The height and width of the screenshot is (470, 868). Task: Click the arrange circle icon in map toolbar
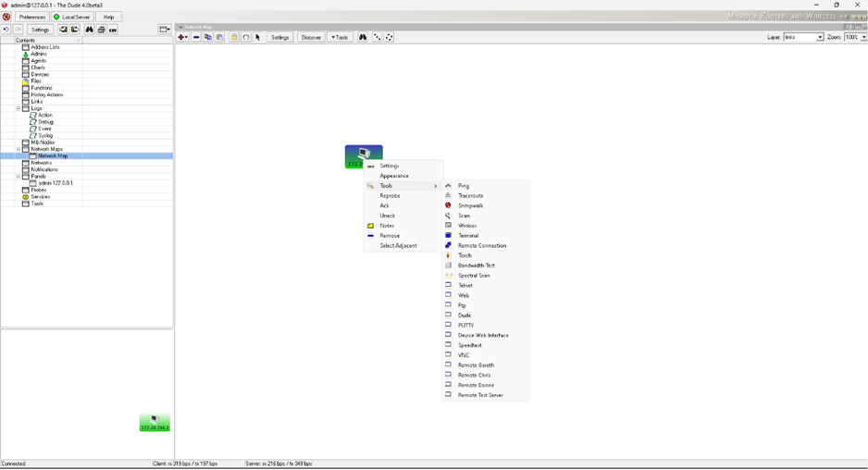point(390,37)
